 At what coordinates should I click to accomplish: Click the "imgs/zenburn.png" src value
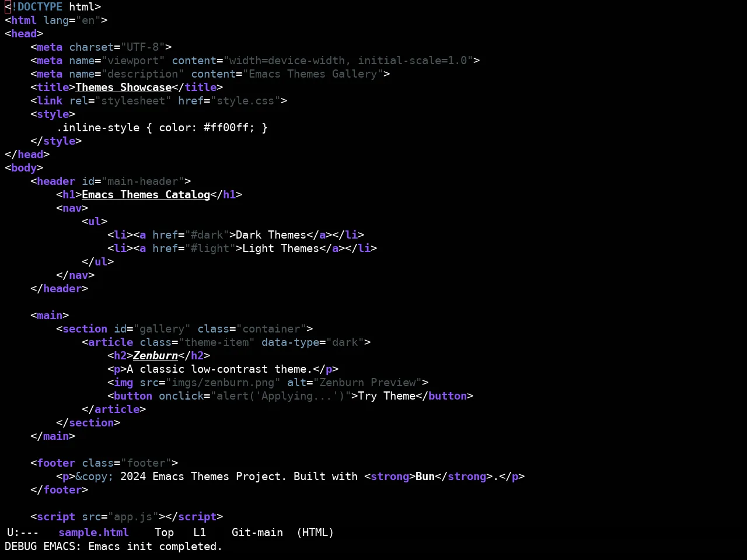point(223,383)
